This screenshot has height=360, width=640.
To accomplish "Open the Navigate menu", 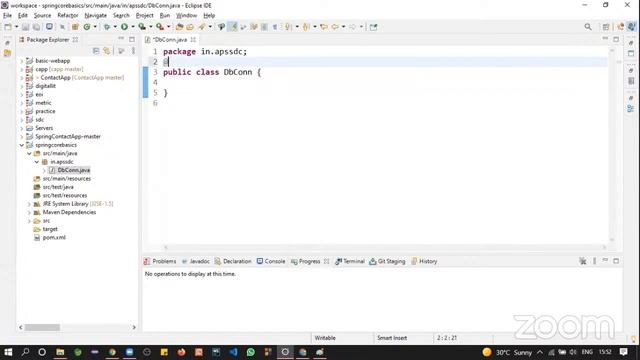I will point(96,16).
